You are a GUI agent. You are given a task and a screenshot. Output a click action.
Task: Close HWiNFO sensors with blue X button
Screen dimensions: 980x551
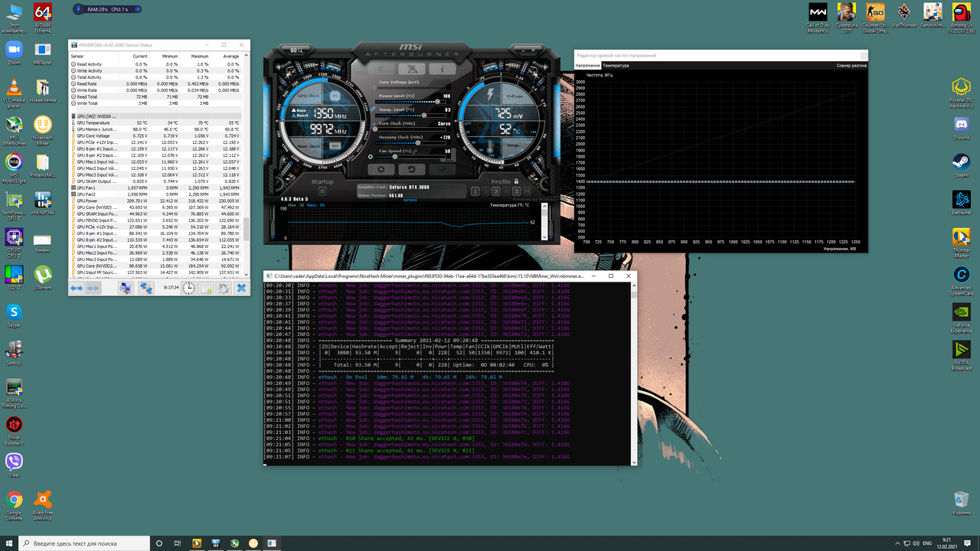241,288
